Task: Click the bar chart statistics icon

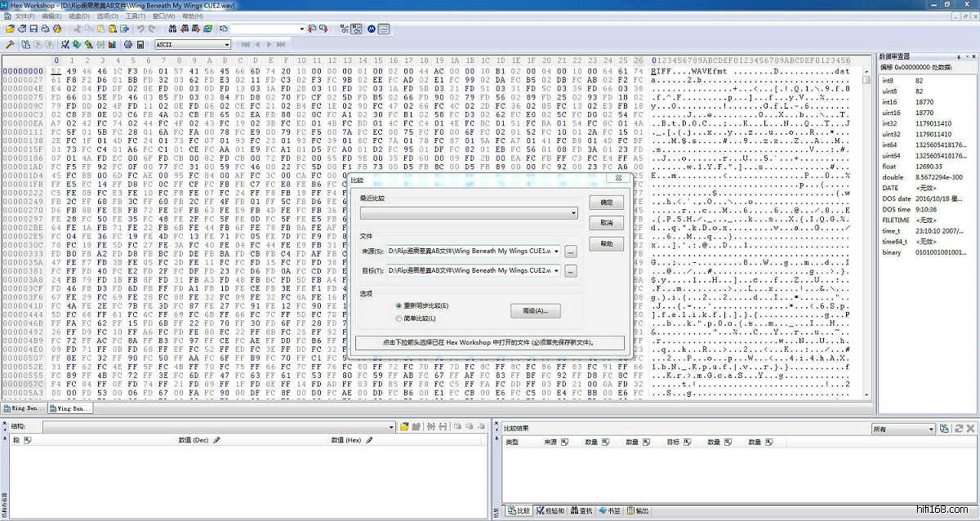Action: tap(112, 44)
